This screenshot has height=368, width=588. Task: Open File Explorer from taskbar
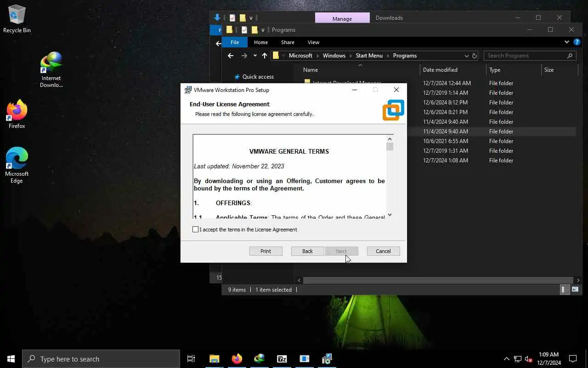[x=214, y=359]
